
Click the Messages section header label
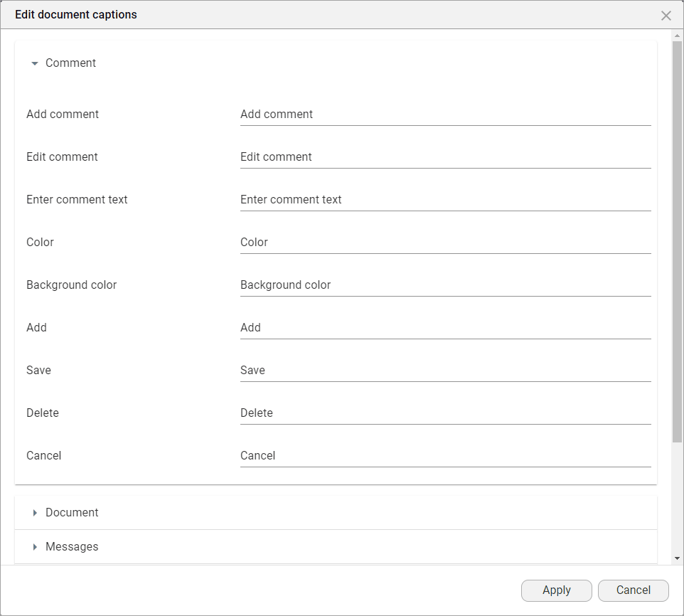click(x=72, y=547)
